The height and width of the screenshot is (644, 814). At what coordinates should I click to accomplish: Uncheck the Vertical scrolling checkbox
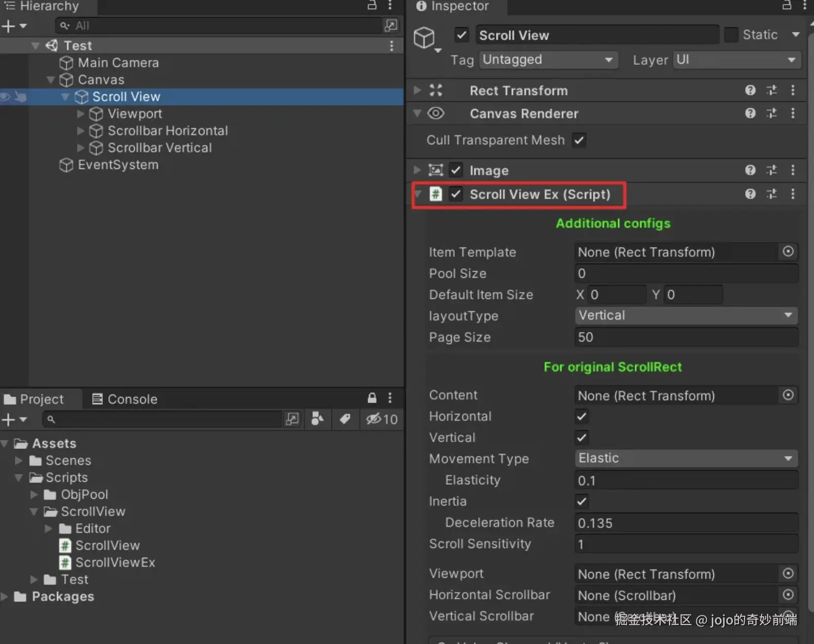click(582, 438)
